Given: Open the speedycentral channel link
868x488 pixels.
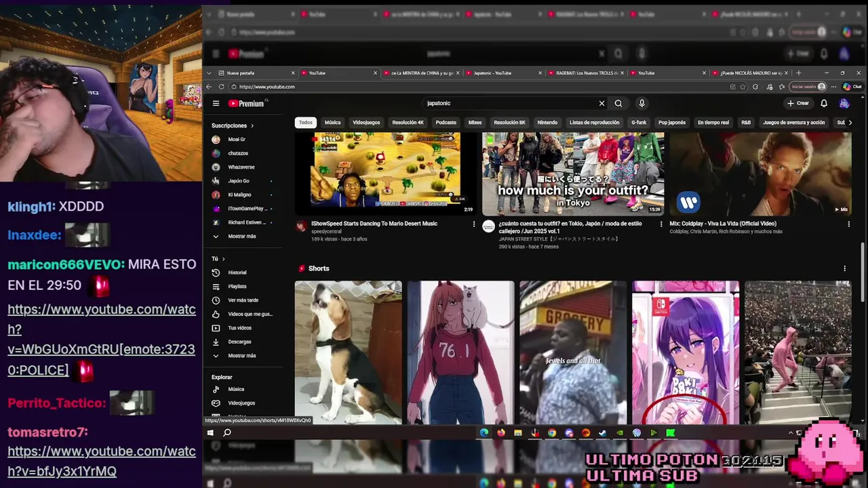Looking at the screenshot, I should [x=327, y=231].
